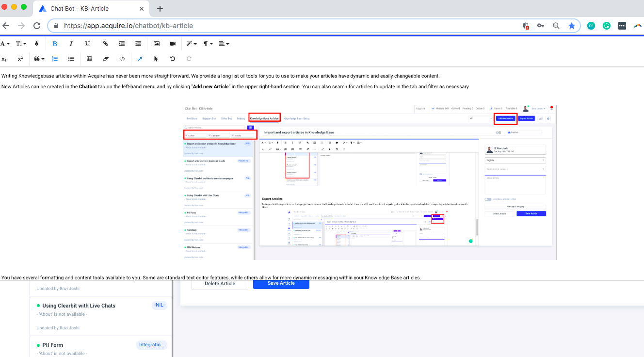This screenshot has height=357, width=644.
Task: Close the Chat Bot - KB-Article tab
Action: (142, 9)
